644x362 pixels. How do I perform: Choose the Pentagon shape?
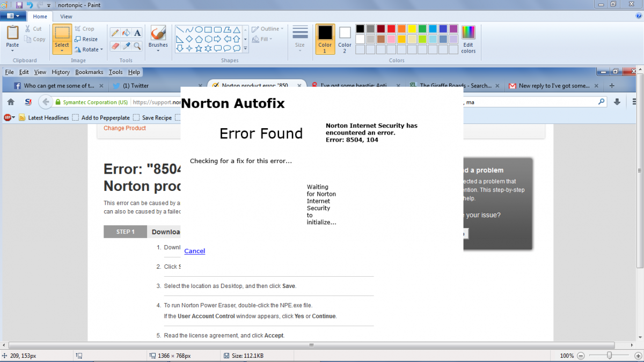(199, 39)
